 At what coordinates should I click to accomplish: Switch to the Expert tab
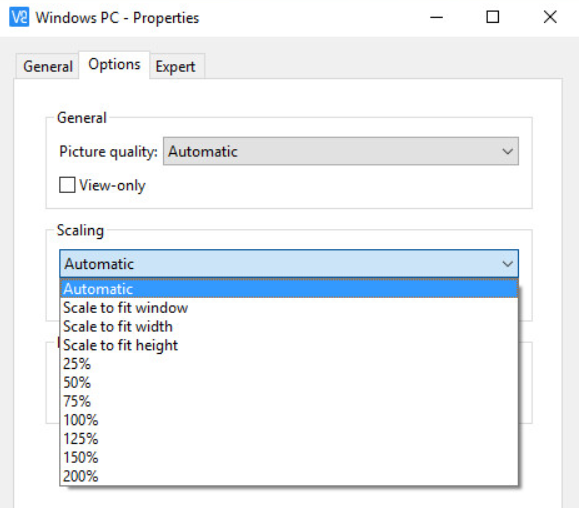(x=175, y=66)
